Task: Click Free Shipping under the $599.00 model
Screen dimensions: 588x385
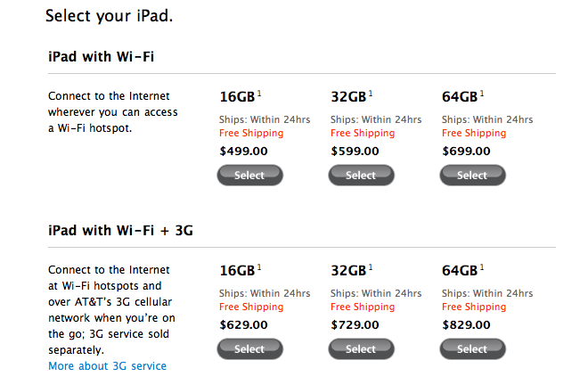Action: pos(363,133)
